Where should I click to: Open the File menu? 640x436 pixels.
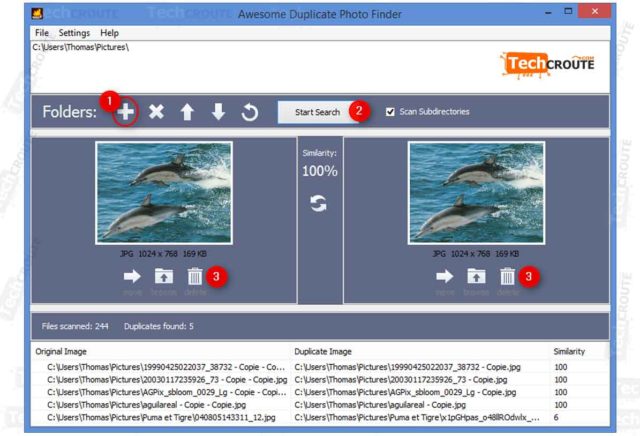(x=42, y=33)
